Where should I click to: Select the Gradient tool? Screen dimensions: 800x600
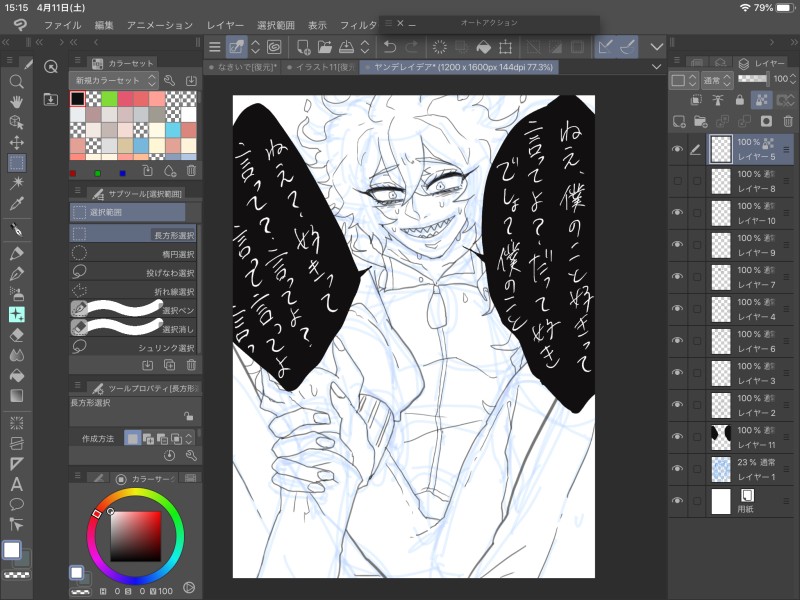(16, 396)
